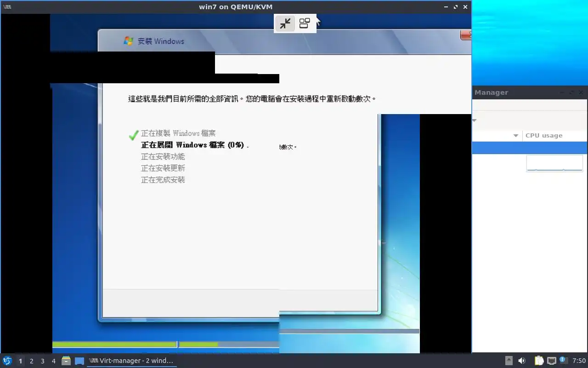The image size is (588, 368).
Task: Open the volume speaker tray icon
Action: click(522, 361)
